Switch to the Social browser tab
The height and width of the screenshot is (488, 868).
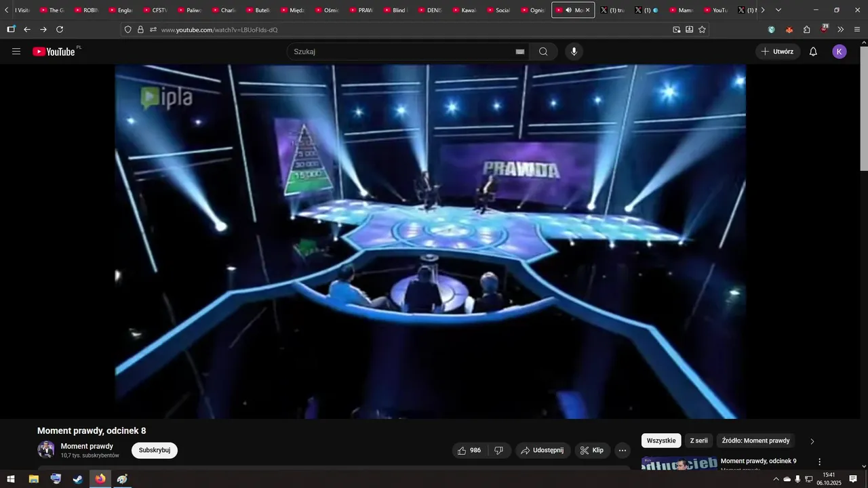(x=498, y=10)
